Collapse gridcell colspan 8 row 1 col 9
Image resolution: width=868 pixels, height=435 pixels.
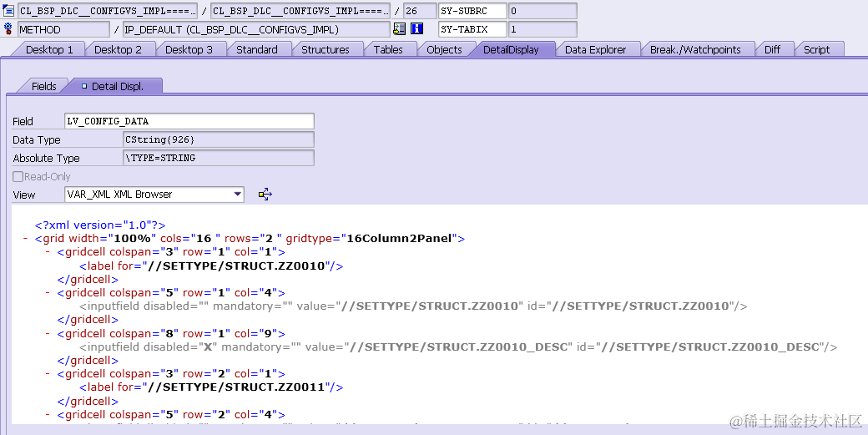[x=48, y=334]
